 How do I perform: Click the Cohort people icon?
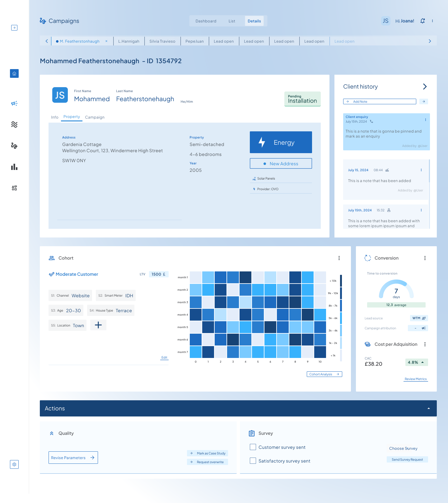[52, 258]
